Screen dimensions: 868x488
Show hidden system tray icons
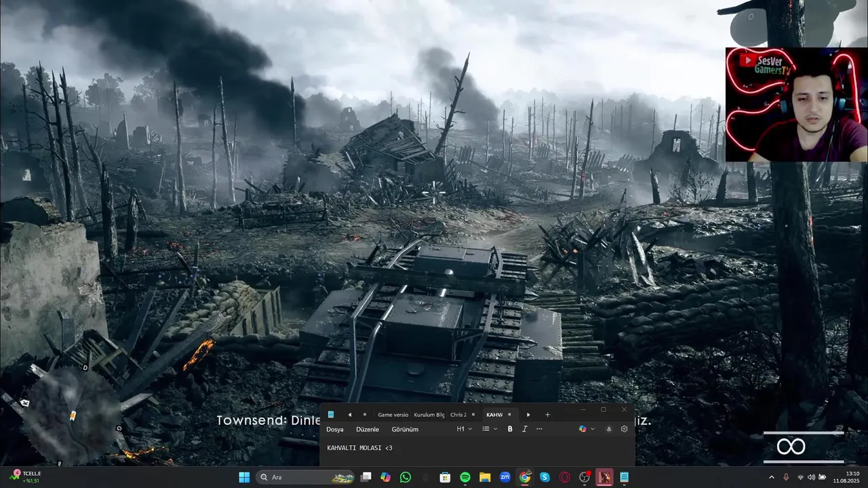tap(771, 477)
